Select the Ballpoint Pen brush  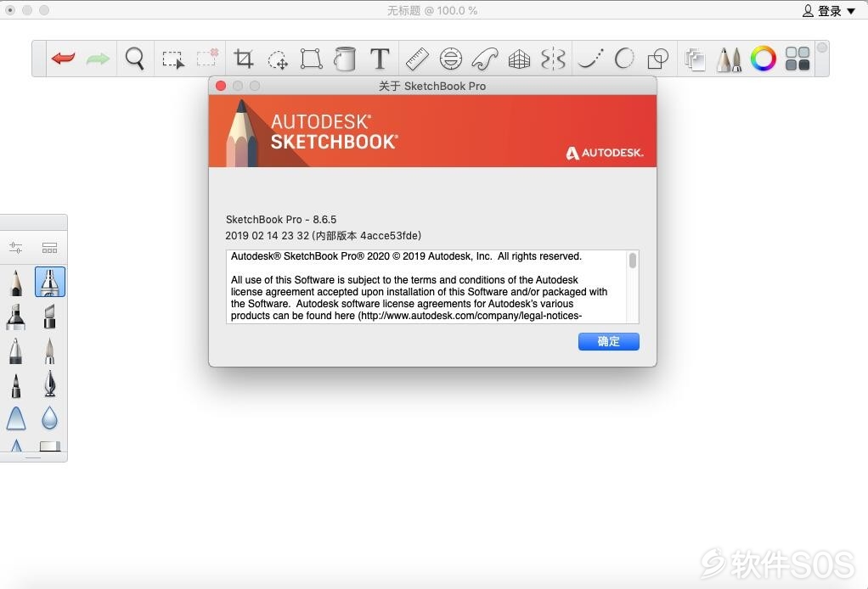[x=15, y=351]
